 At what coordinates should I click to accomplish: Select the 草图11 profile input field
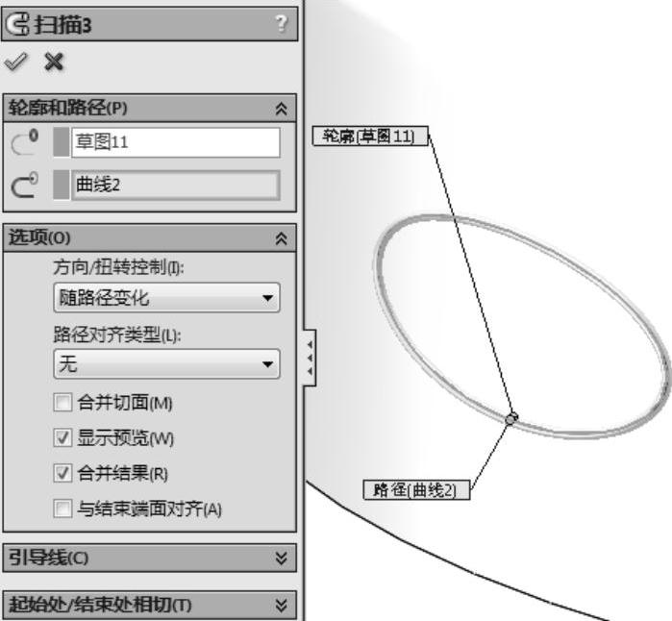(176, 142)
